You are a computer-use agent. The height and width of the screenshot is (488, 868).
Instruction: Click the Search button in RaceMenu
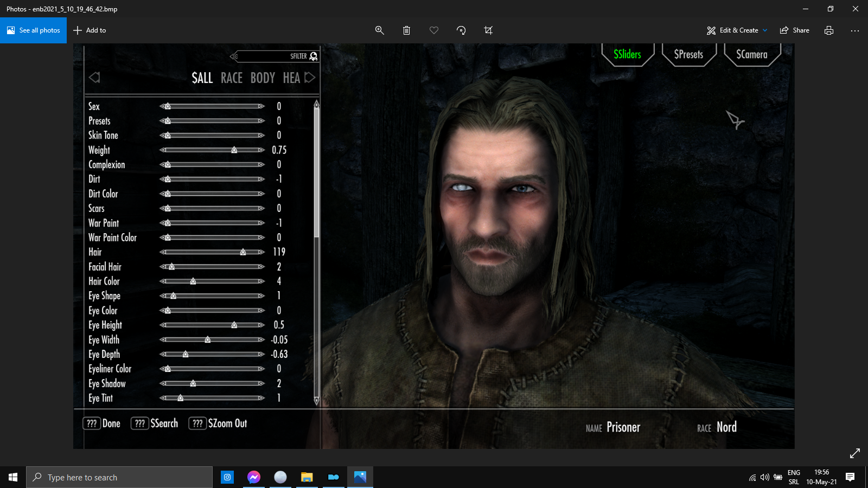155,423
